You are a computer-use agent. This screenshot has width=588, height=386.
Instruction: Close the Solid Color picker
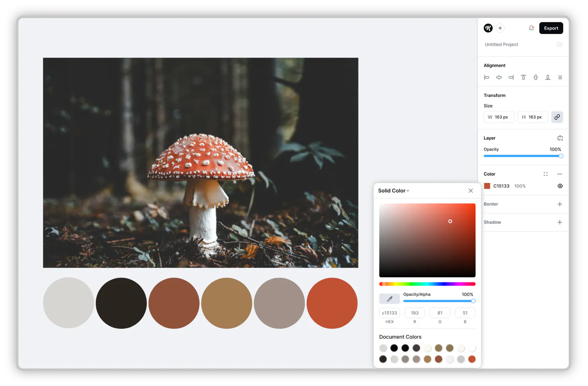click(x=471, y=190)
